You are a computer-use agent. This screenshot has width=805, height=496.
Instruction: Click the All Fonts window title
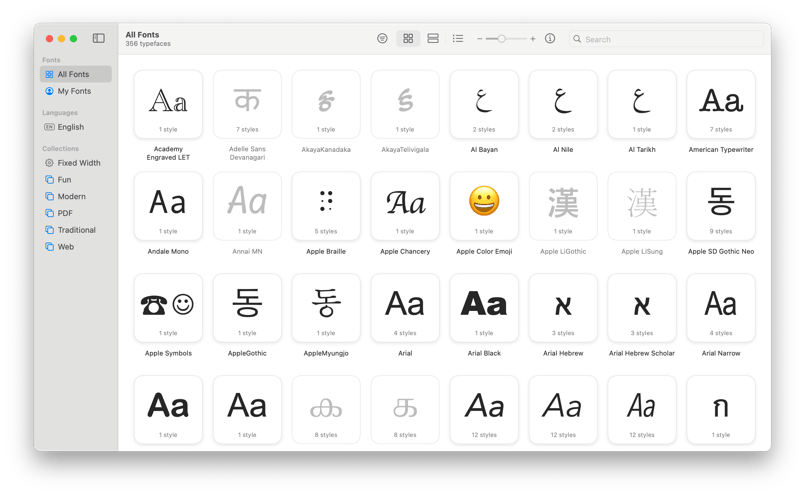[x=142, y=34]
